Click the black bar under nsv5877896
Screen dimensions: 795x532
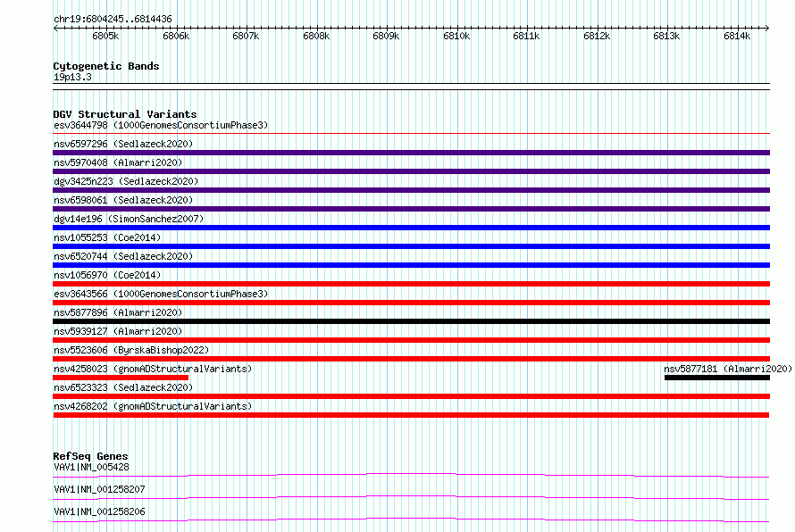[x=411, y=321]
